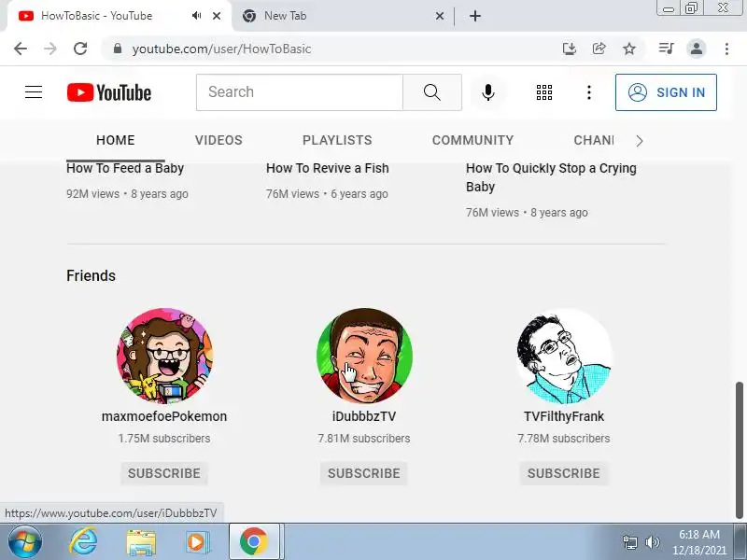This screenshot has width=747, height=560.
Task: Click maxmoefoePokemon avatar thumbnail
Action: 164,356
